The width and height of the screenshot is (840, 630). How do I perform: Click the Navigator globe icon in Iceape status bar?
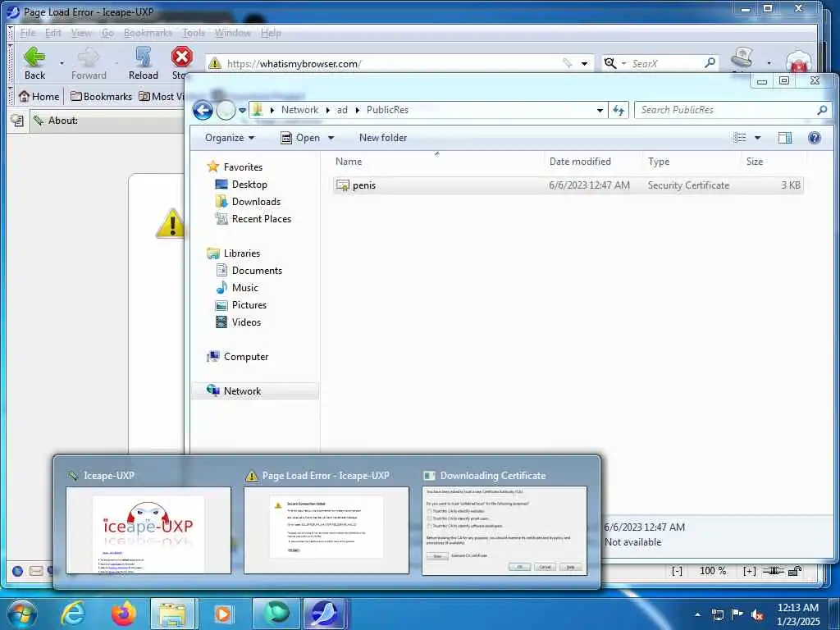coord(17,571)
